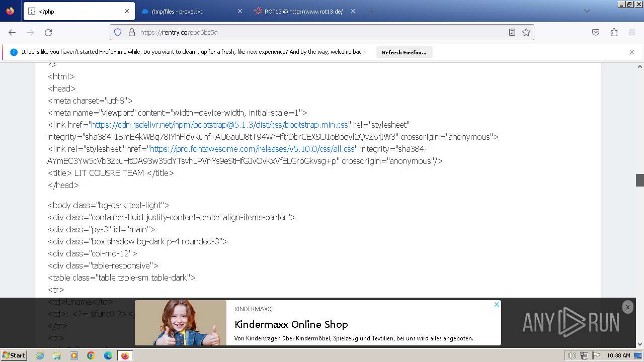644x362 pixels.
Task: Dismiss the Firefox refresh notification bar
Action: (x=632, y=52)
